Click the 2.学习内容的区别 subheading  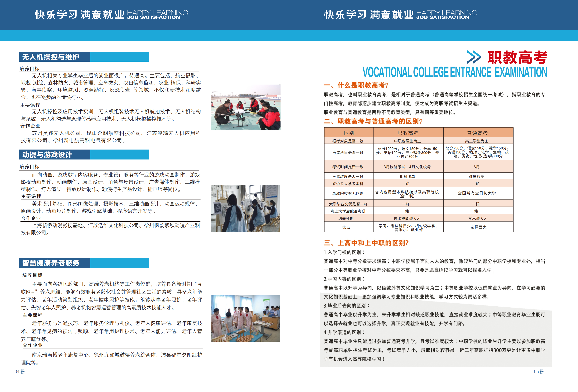tap(344, 279)
